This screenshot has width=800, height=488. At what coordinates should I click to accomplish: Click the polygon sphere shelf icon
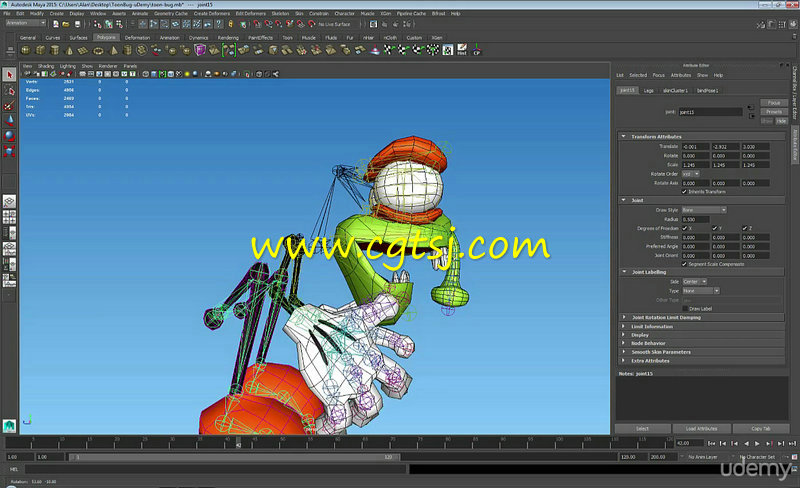pyautogui.click(x=26, y=50)
